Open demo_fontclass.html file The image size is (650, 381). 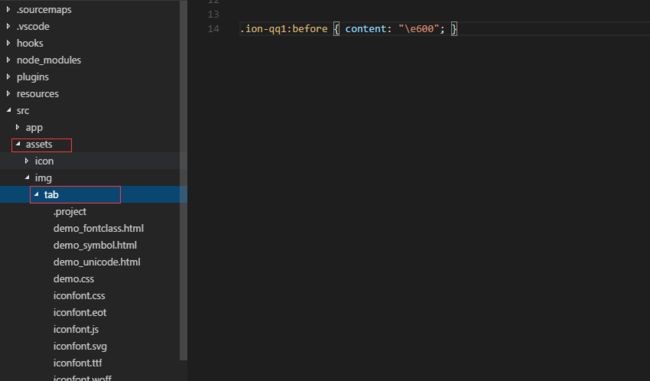pos(98,228)
